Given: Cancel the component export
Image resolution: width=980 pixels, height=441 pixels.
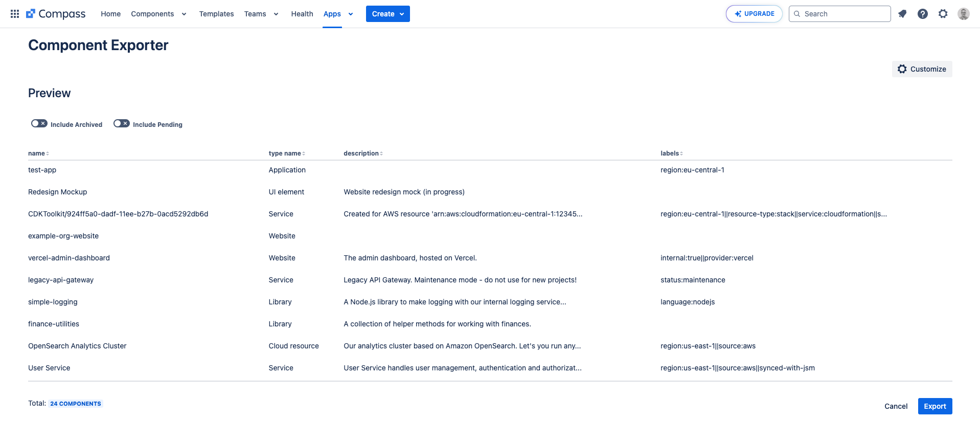Looking at the screenshot, I should 896,406.
